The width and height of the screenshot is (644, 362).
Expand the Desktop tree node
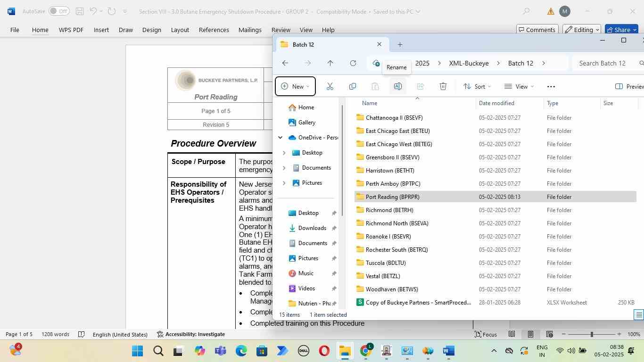[284, 153]
